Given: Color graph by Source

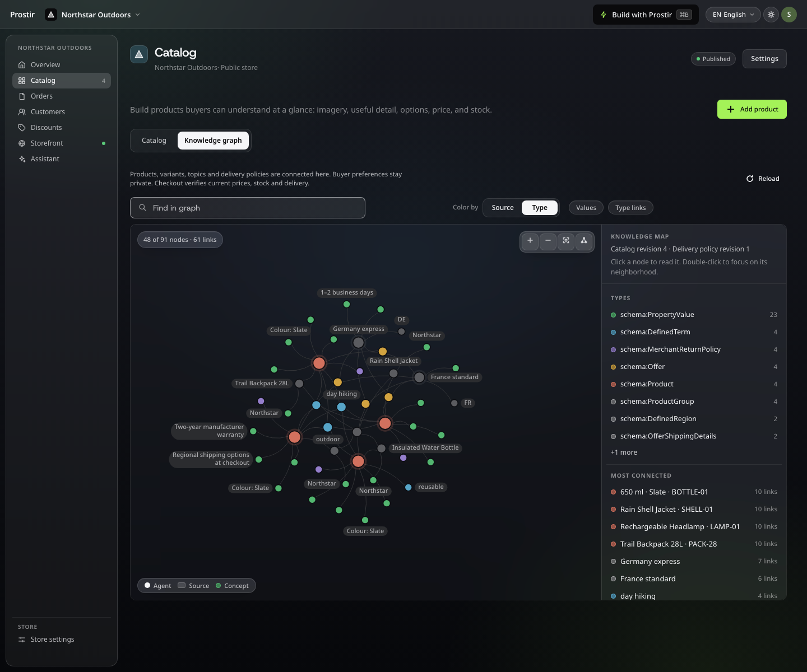Looking at the screenshot, I should pyautogui.click(x=503, y=208).
